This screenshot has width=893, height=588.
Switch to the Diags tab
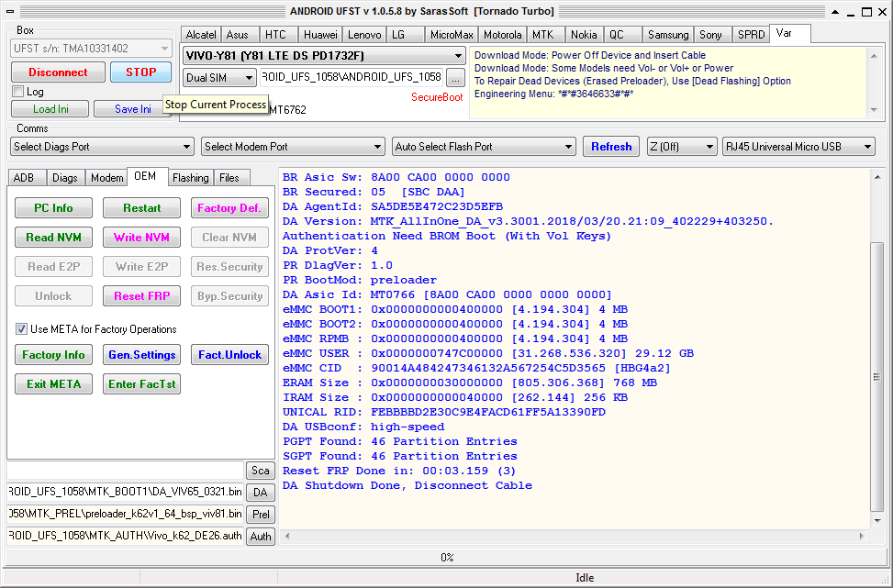point(65,178)
